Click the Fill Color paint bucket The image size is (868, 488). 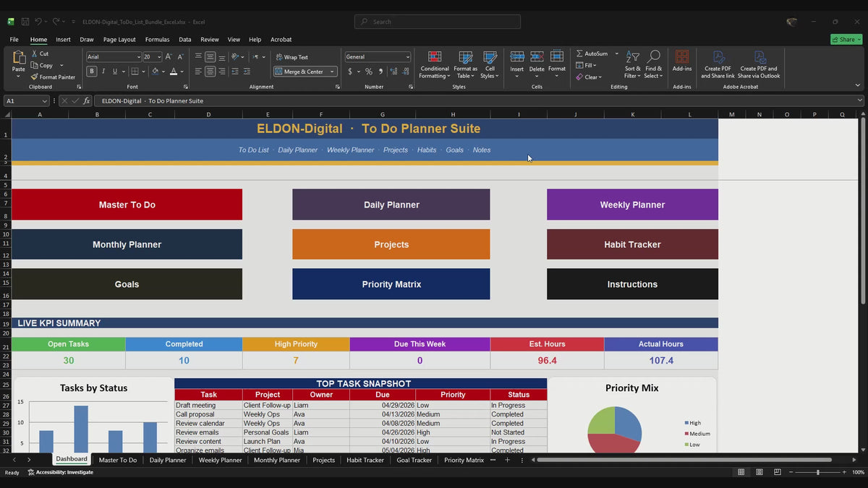point(155,72)
